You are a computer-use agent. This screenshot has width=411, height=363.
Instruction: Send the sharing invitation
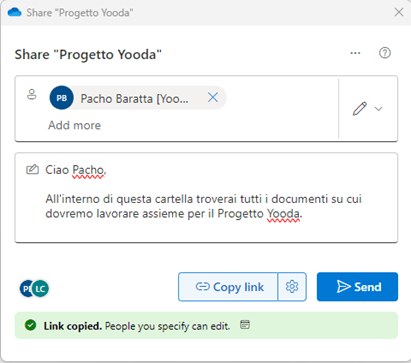pyautogui.click(x=357, y=287)
